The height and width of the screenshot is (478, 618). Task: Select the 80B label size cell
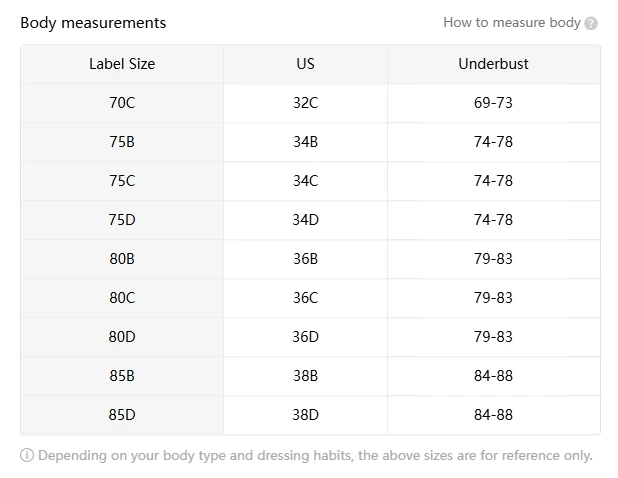point(122,259)
